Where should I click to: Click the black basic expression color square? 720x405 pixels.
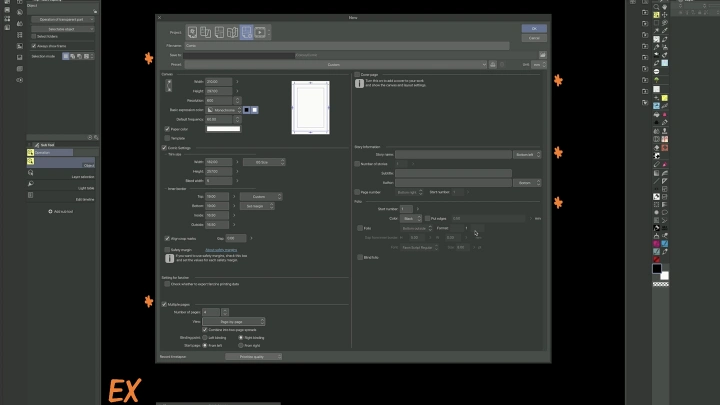tap(247, 110)
